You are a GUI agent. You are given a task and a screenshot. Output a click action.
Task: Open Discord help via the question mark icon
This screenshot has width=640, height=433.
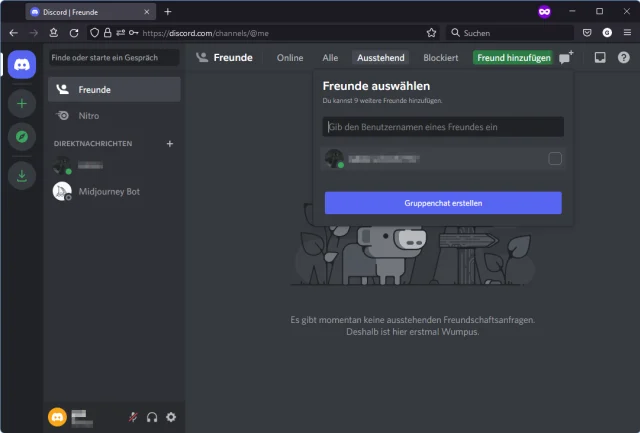pyautogui.click(x=624, y=58)
